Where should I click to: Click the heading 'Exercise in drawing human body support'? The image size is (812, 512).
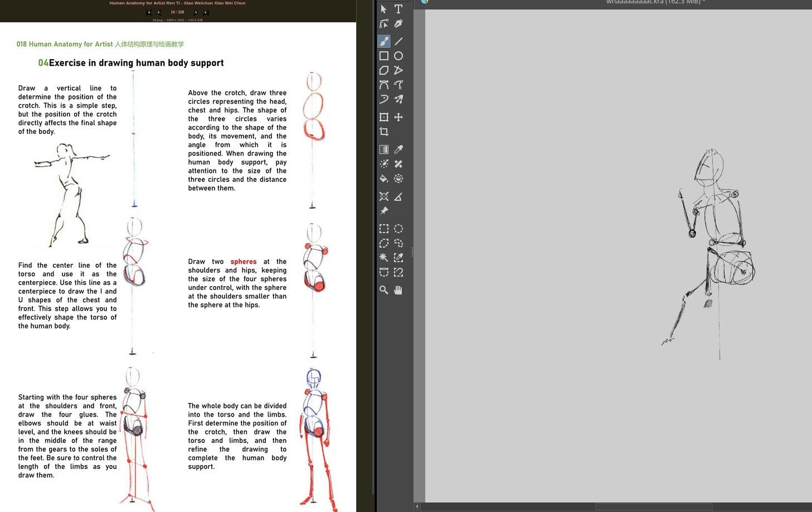click(x=136, y=63)
